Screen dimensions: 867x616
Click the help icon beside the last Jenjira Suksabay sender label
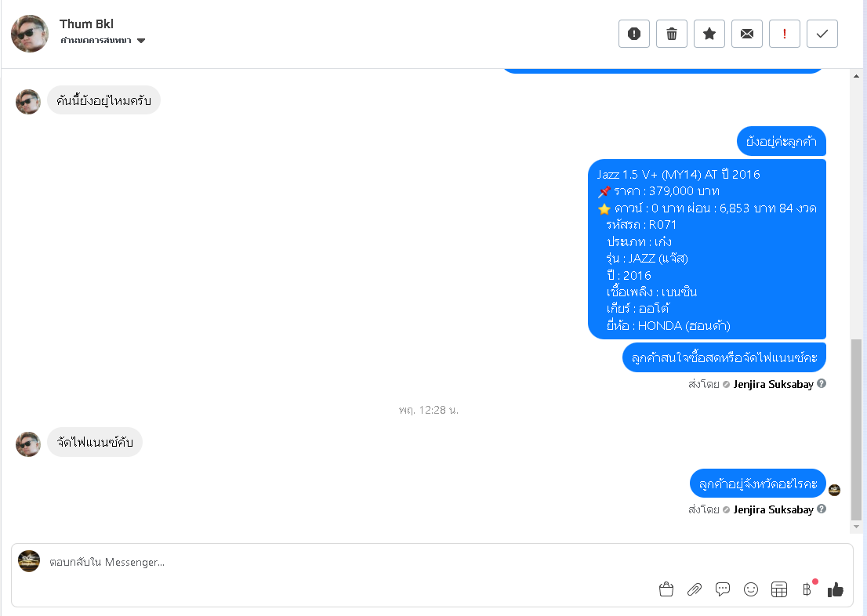pyautogui.click(x=822, y=509)
